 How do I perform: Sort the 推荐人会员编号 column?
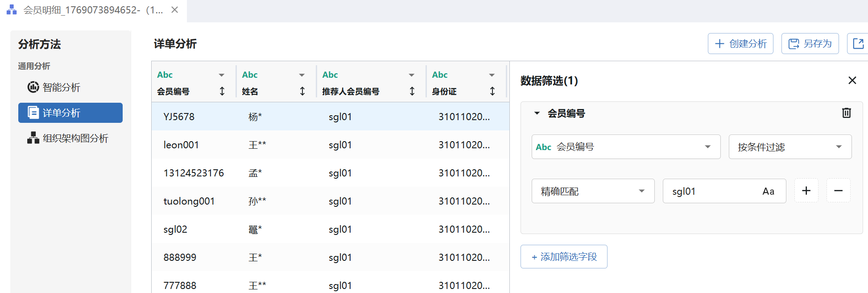[x=412, y=91]
